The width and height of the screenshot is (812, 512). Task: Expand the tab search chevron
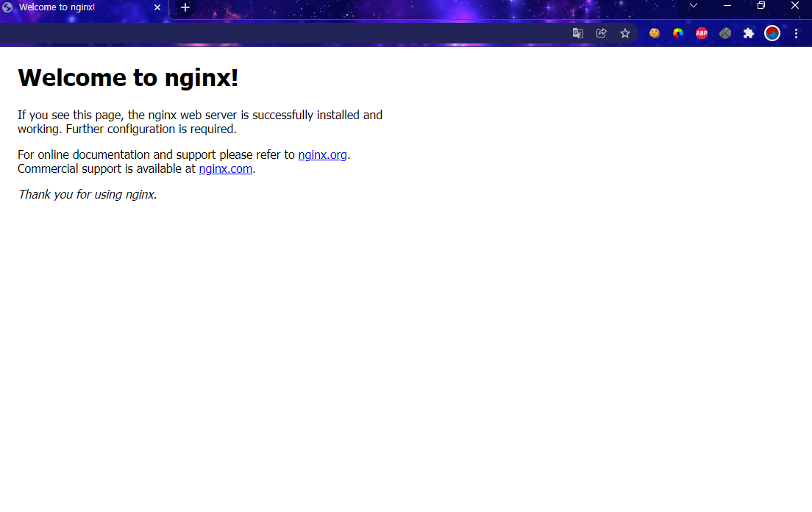(x=694, y=5)
